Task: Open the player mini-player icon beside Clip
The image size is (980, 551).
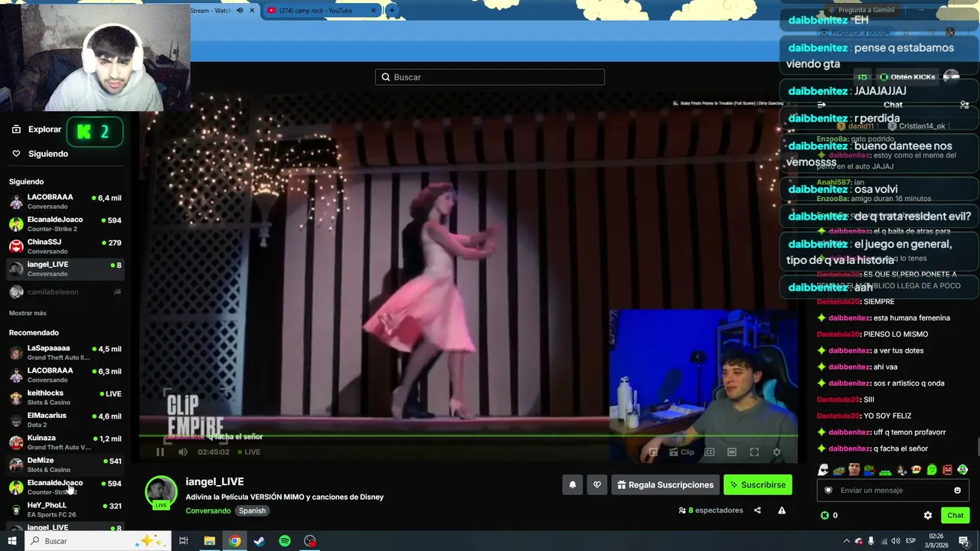Action: pos(653,452)
